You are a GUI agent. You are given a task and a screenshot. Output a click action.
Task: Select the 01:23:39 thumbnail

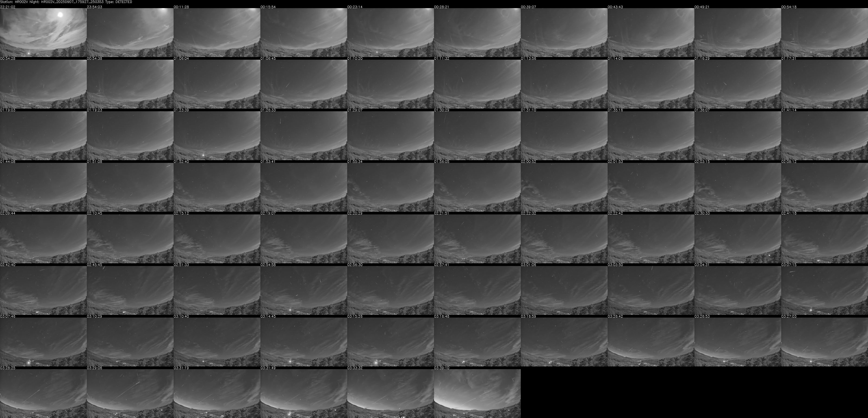click(217, 135)
